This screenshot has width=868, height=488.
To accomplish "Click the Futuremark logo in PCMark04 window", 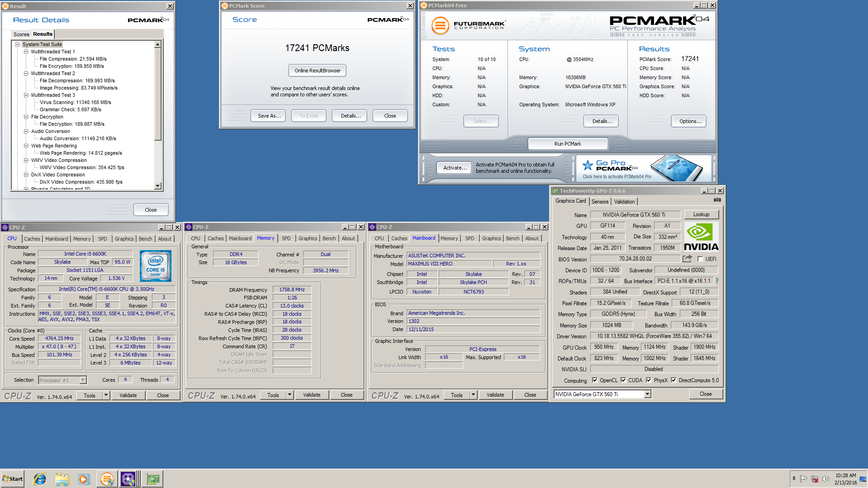I will coord(469,25).
